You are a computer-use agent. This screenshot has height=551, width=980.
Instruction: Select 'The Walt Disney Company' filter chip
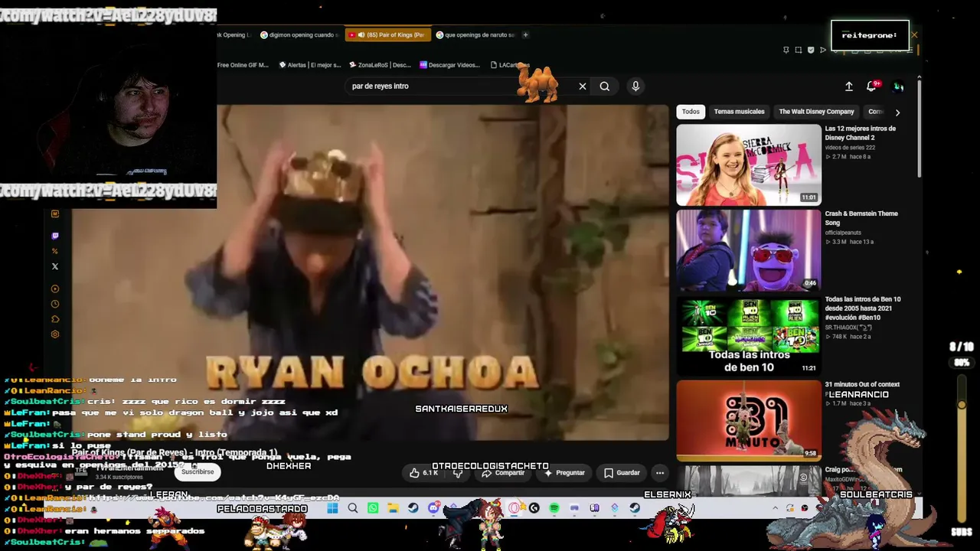coord(816,112)
